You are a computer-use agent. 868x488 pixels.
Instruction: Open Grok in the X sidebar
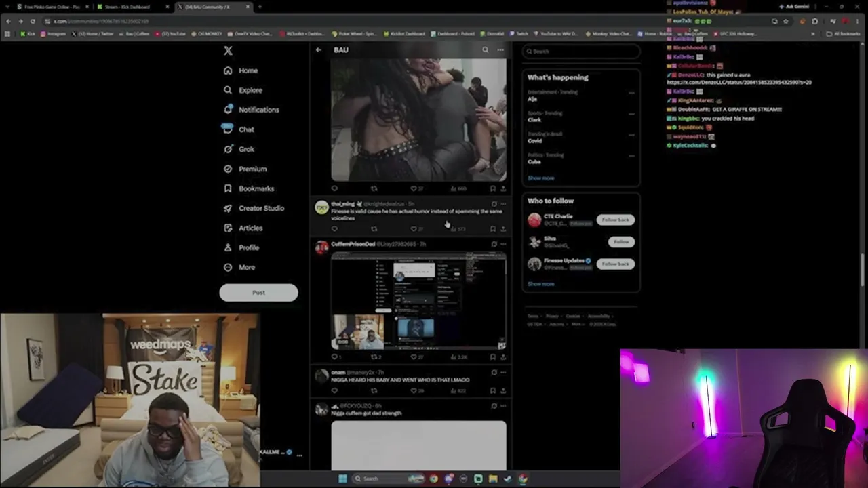(x=238, y=149)
